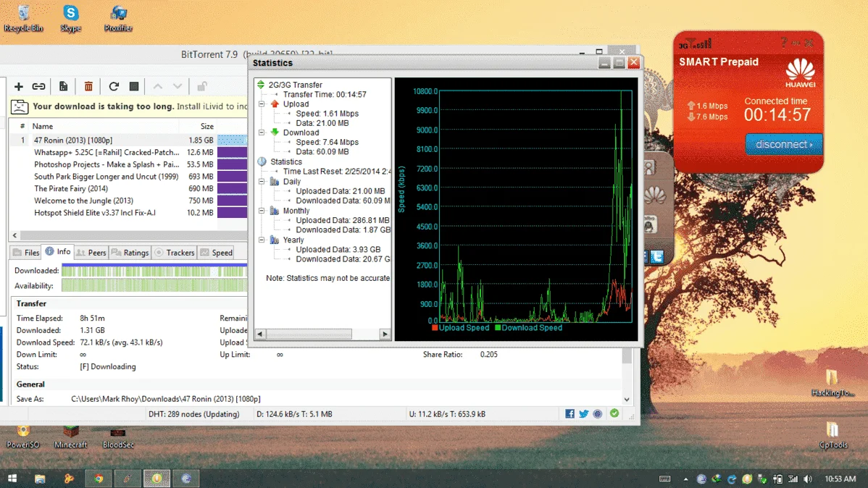The height and width of the screenshot is (488, 868).
Task: Click the Downloaded pieces progress bar
Action: click(x=154, y=271)
